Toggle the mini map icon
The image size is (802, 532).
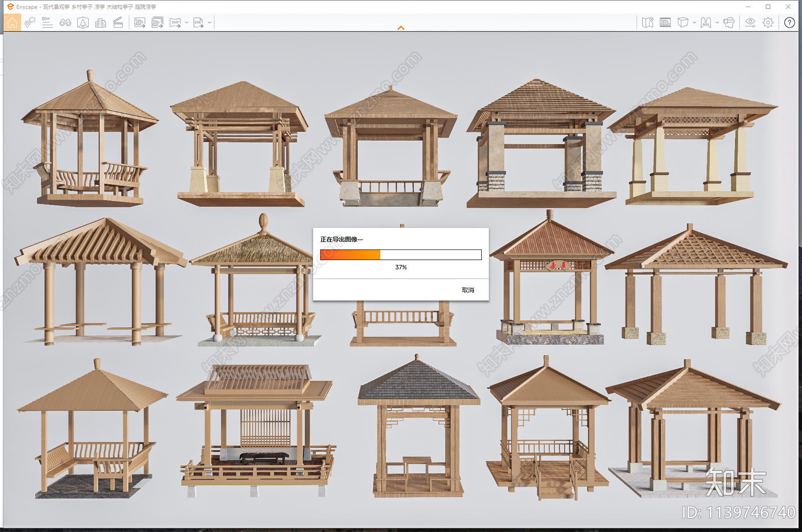click(x=648, y=23)
